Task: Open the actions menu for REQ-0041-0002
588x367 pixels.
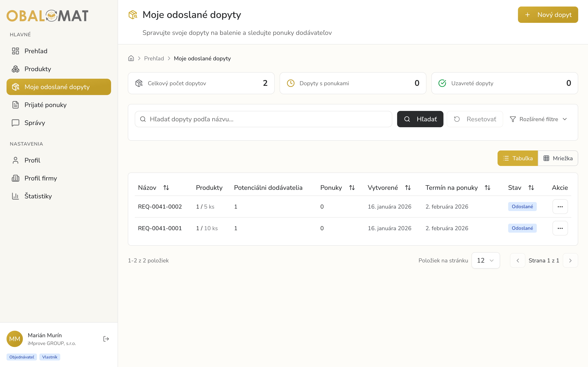Action: pos(560,207)
